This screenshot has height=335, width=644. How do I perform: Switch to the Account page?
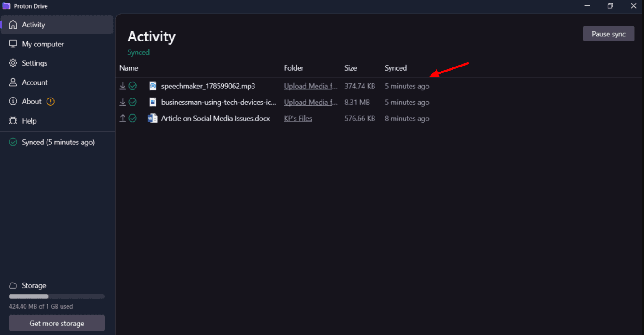click(35, 82)
